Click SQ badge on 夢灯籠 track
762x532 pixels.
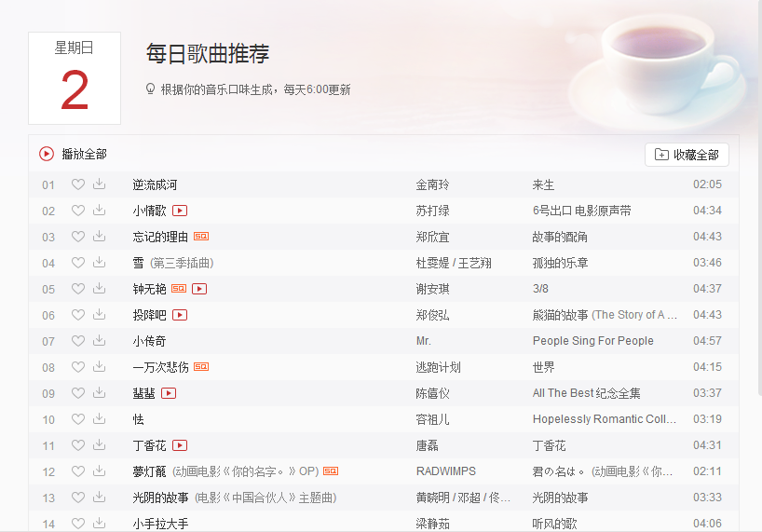[x=331, y=471]
